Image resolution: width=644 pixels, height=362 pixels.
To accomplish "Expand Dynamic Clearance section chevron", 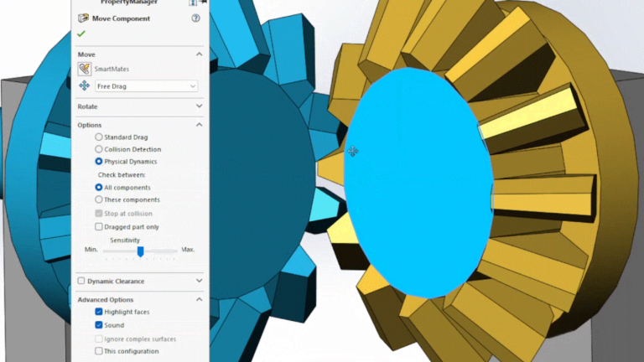I will [199, 281].
